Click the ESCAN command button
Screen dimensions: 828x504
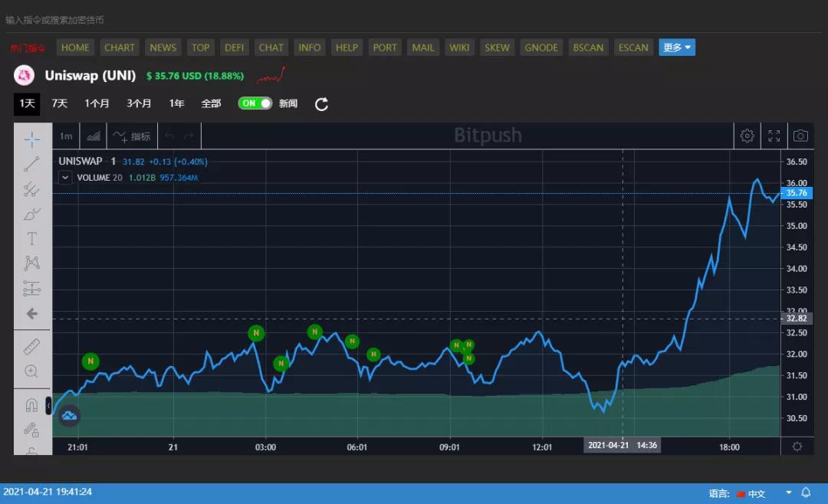click(x=633, y=47)
